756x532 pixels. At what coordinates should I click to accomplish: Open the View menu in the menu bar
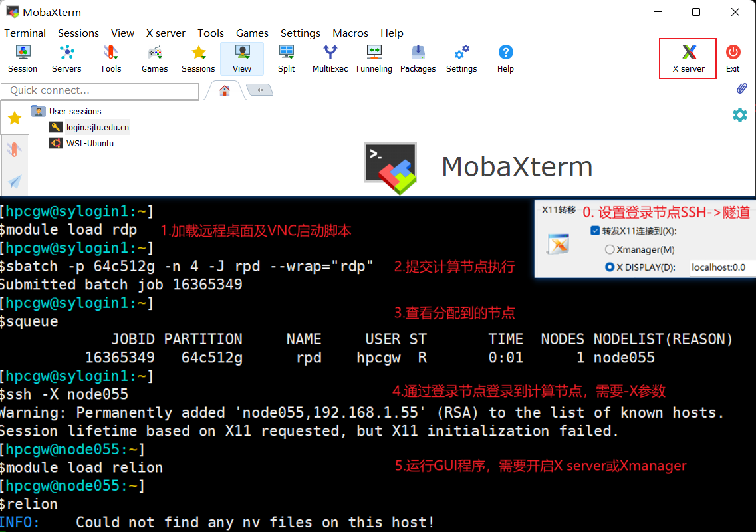[122, 33]
